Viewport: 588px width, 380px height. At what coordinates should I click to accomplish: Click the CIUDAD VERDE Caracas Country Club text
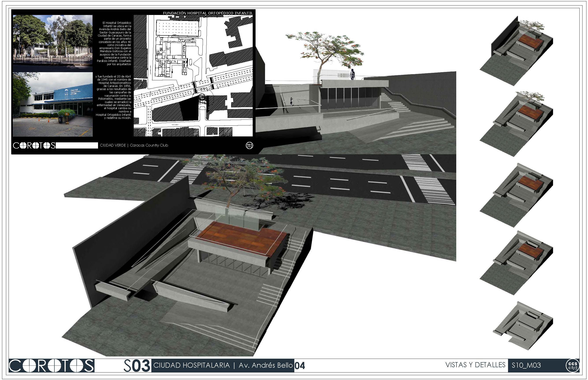134,145
